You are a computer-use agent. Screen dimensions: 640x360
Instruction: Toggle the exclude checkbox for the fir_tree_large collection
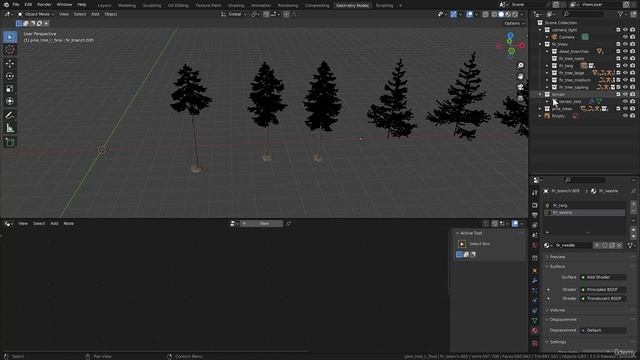coord(618,73)
